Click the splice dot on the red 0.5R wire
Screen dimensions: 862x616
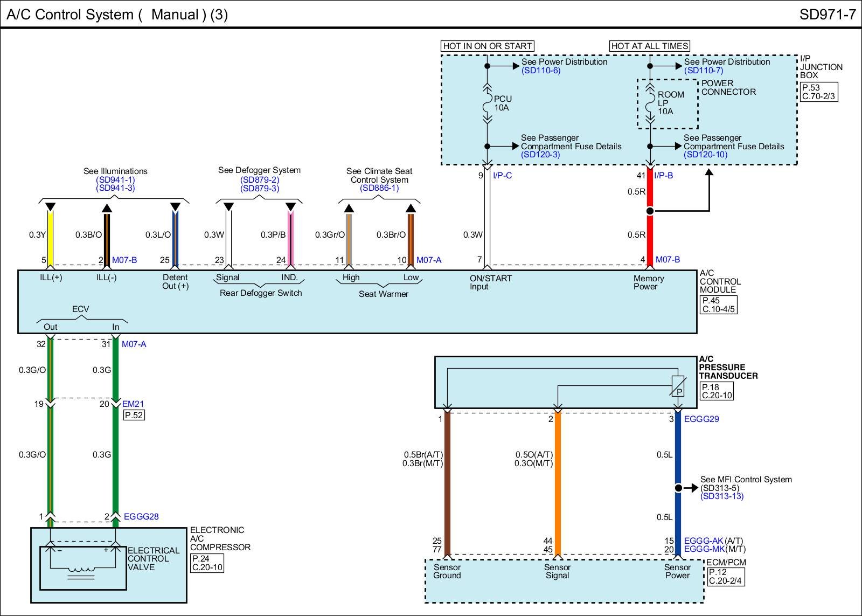point(650,211)
